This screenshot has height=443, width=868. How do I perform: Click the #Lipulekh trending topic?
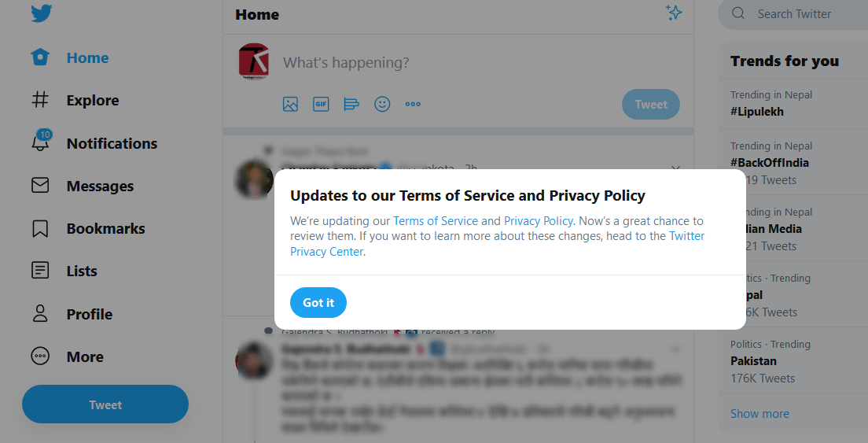pyautogui.click(x=757, y=112)
